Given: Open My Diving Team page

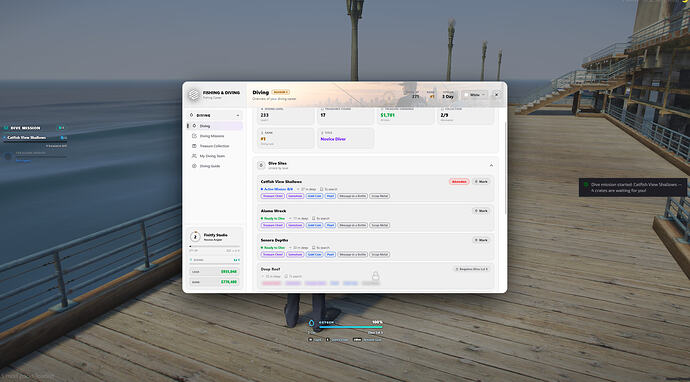Looking at the screenshot, I should [x=214, y=156].
